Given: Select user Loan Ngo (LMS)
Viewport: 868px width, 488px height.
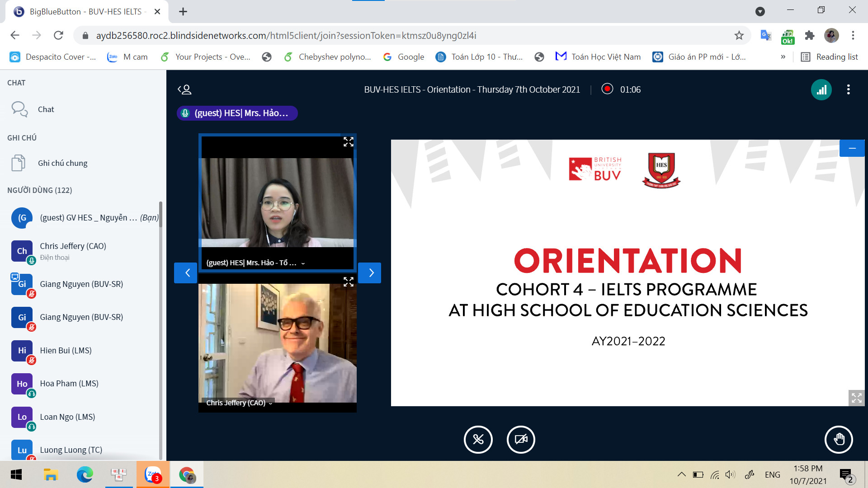Looking at the screenshot, I should point(84,417).
